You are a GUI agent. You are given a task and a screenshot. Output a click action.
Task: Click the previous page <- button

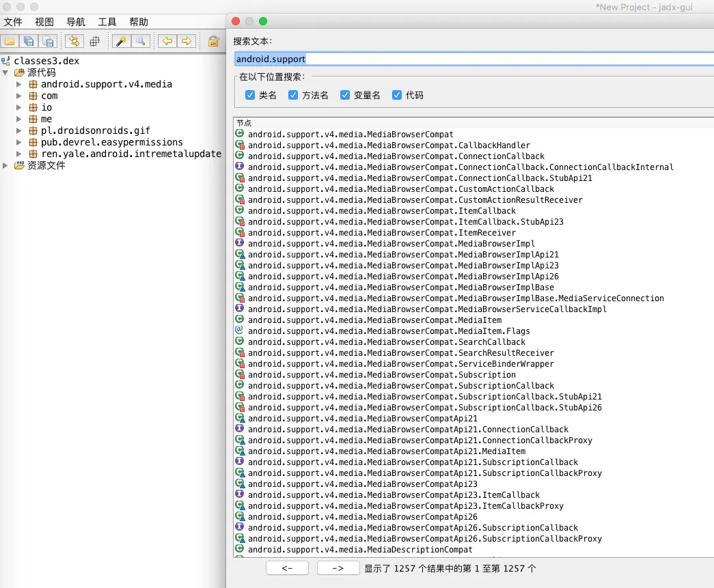point(288,568)
